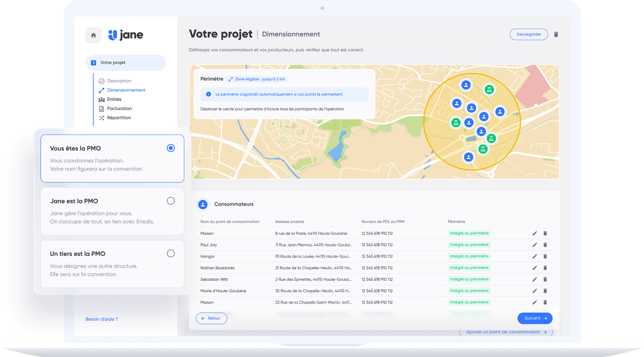
Task: Click the Suivant button
Action: 535,318
